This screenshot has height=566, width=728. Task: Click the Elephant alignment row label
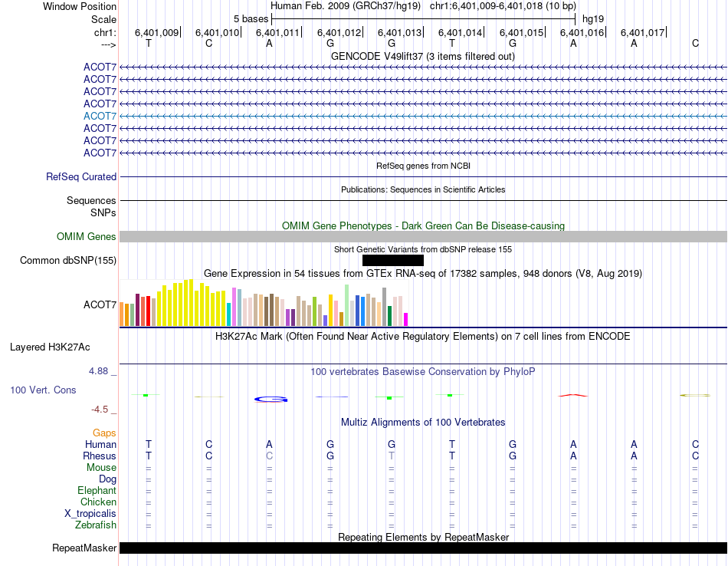97,491
